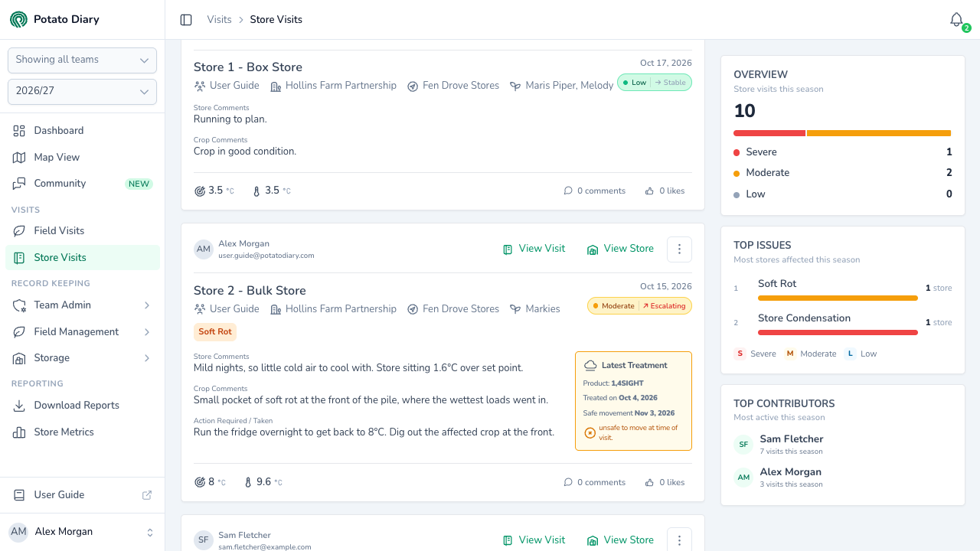980x551 pixels.
Task: Click Sam Fletcher's SF avatar in Top Contributors
Action: 743,444
